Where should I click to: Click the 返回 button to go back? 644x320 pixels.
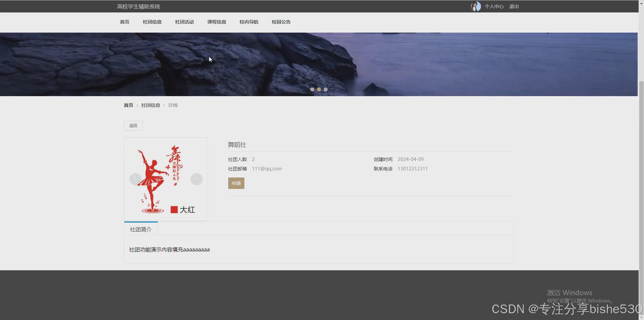coord(133,125)
